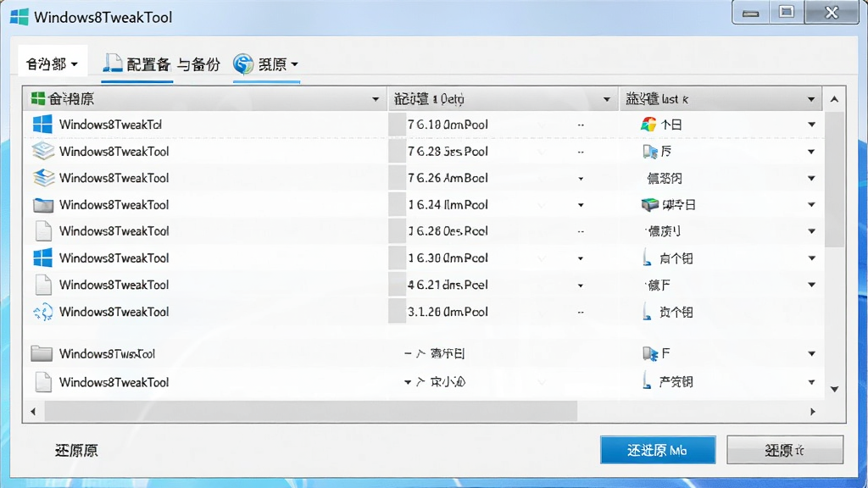This screenshot has width=868, height=488.
Task: Expand the right-side dropdown in the F row
Action: pos(811,353)
